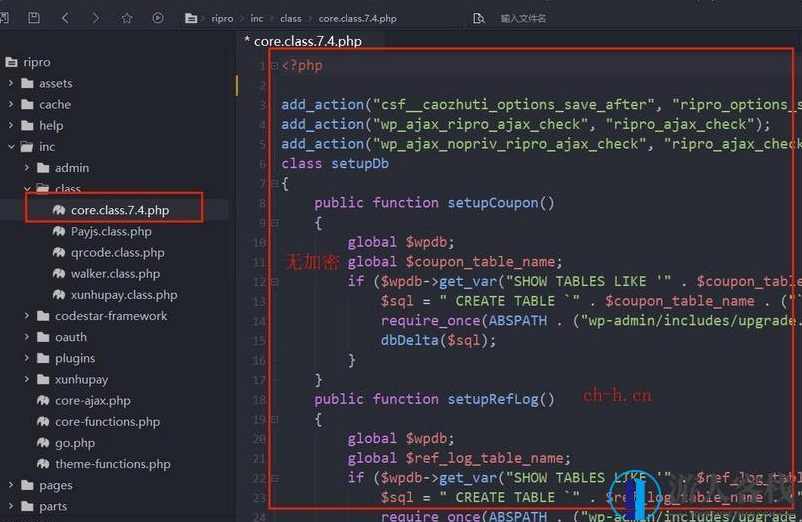The image size is (802, 522).
Task: Click the assets folder icon
Action: click(x=28, y=83)
